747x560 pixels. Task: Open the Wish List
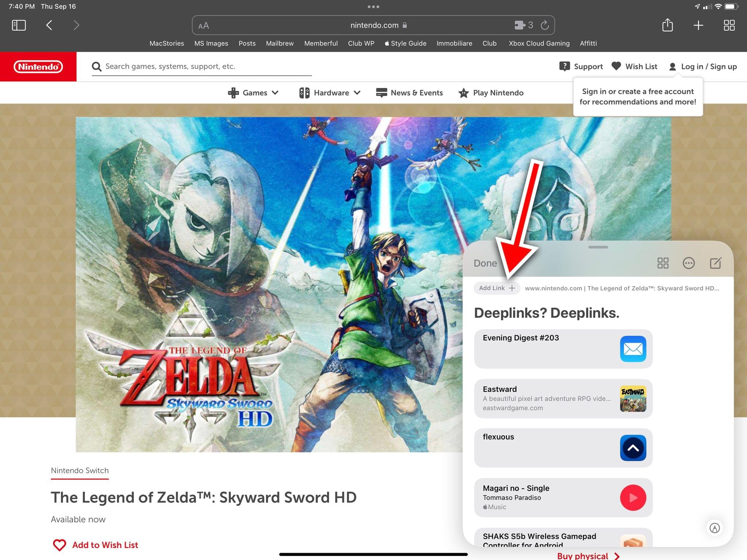pos(634,66)
